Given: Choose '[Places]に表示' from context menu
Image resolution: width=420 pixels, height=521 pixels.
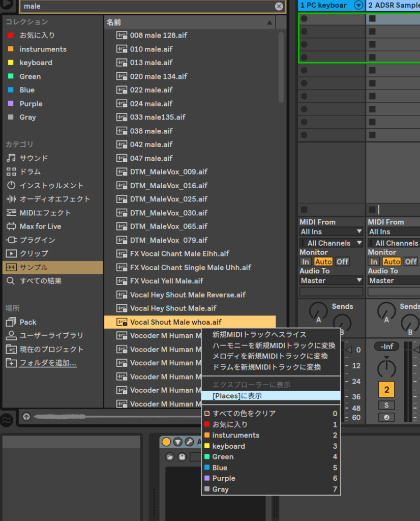Looking at the screenshot, I should [x=271, y=396].
